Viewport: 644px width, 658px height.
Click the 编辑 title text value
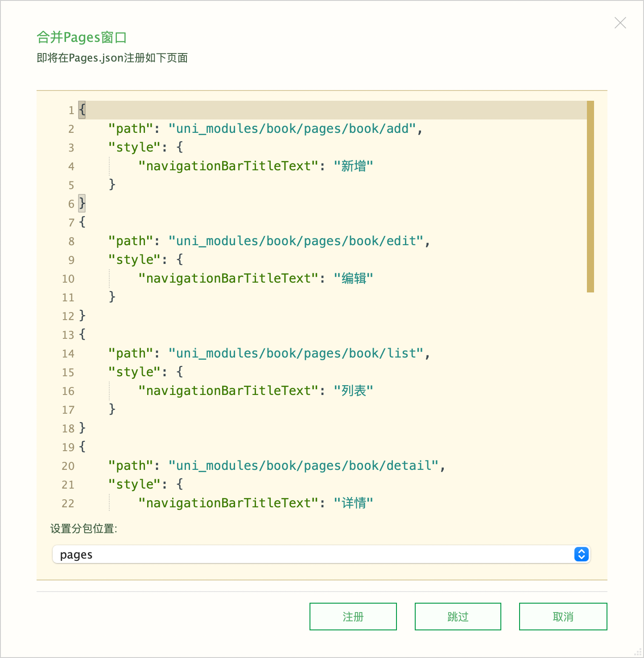point(353,279)
